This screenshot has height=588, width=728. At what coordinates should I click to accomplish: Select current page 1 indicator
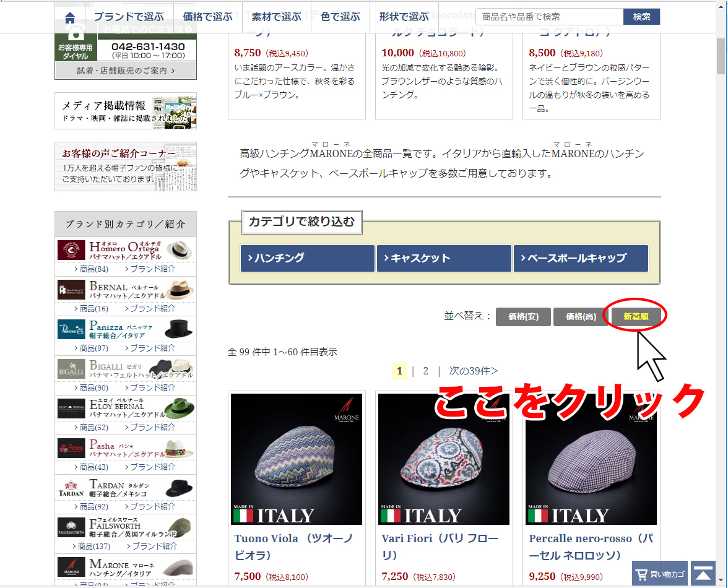(x=399, y=371)
